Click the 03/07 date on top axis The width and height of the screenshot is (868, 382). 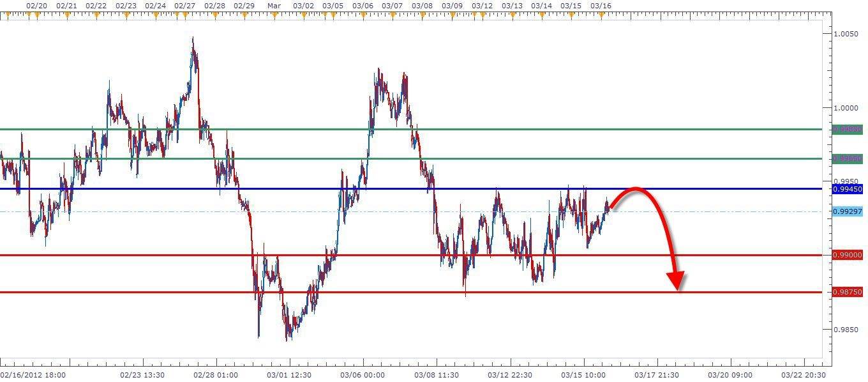click(392, 5)
